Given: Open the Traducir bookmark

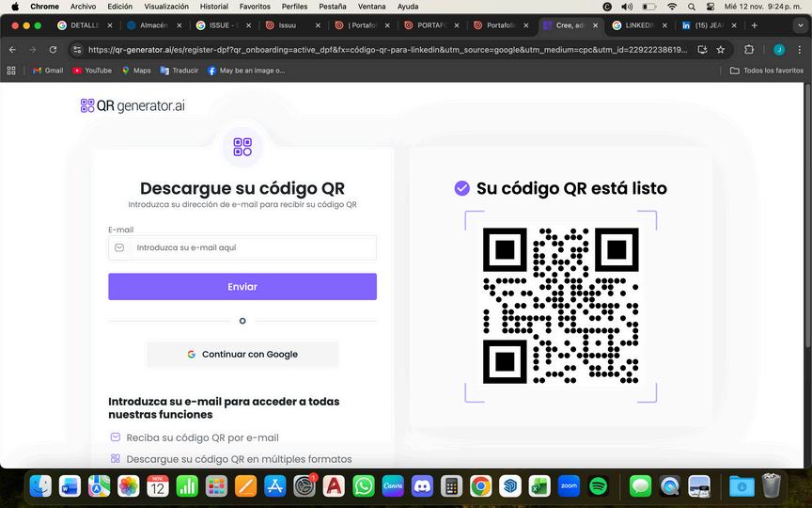Looking at the screenshot, I should pos(180,71).
